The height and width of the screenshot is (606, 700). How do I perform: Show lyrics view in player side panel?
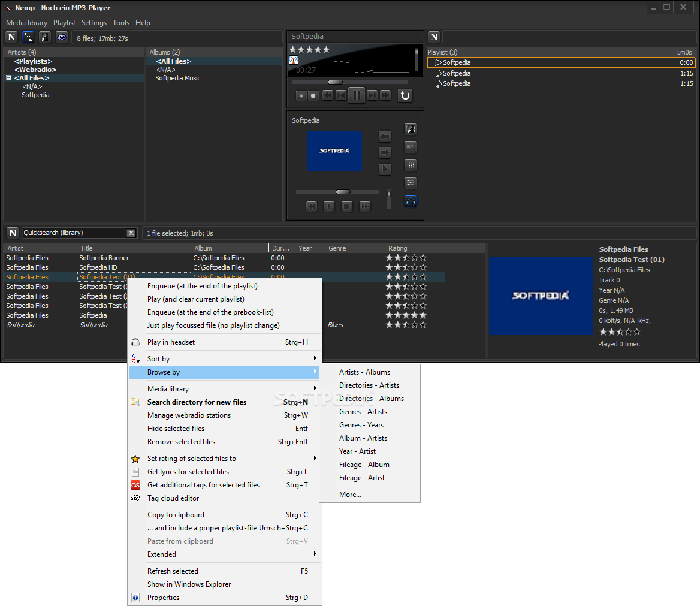pyautogui.click(x=411, y=147)
